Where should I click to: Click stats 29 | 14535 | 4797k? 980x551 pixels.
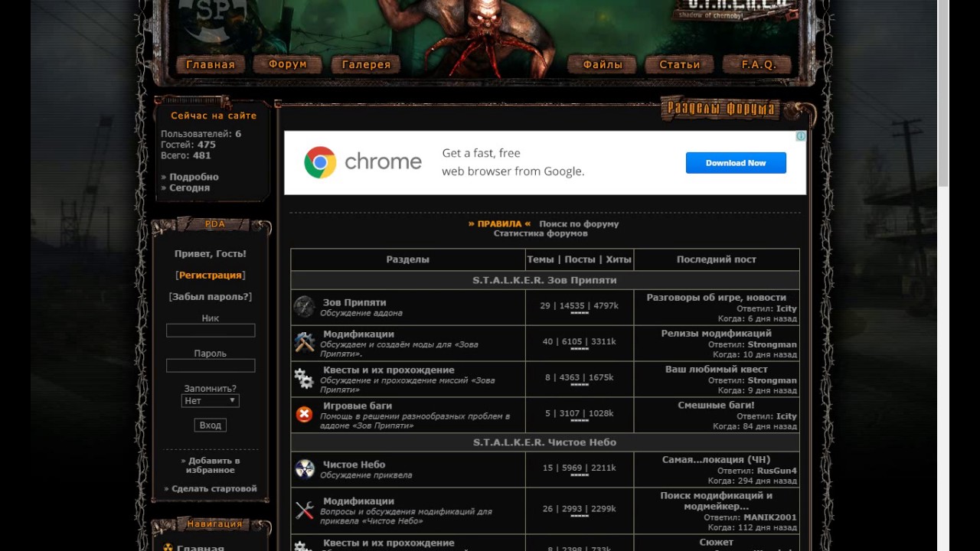(x=580, y=305)
